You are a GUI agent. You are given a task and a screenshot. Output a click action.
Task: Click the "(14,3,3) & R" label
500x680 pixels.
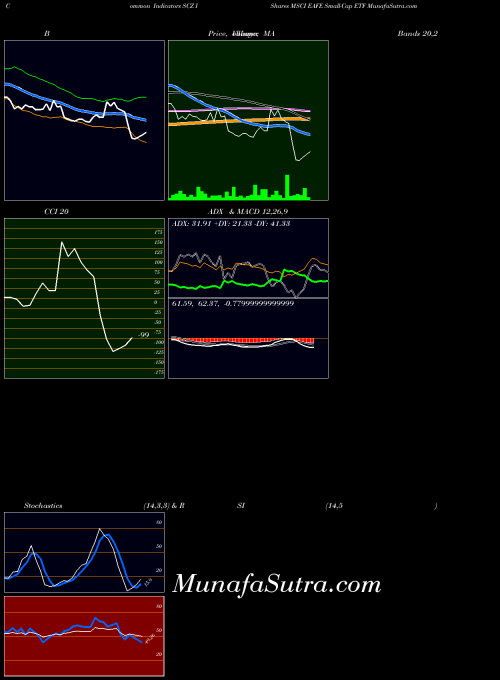click(164, 506)
